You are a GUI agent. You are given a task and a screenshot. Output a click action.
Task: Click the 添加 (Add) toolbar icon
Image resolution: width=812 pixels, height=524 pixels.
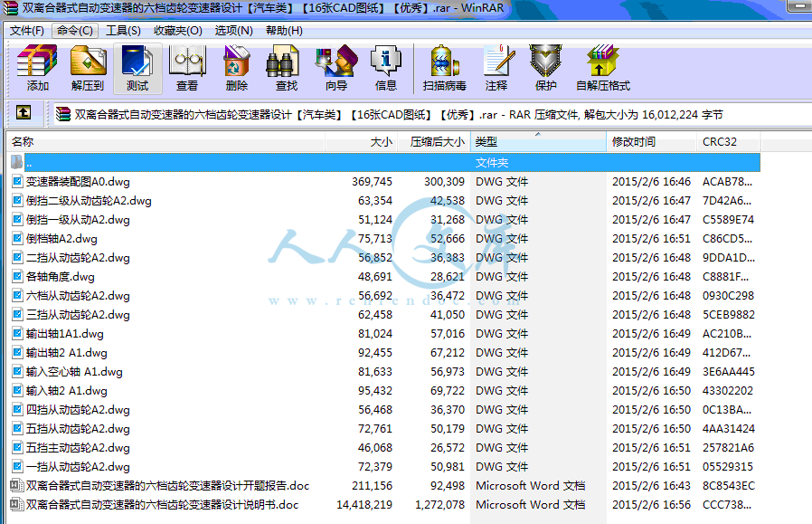point(37,69)
